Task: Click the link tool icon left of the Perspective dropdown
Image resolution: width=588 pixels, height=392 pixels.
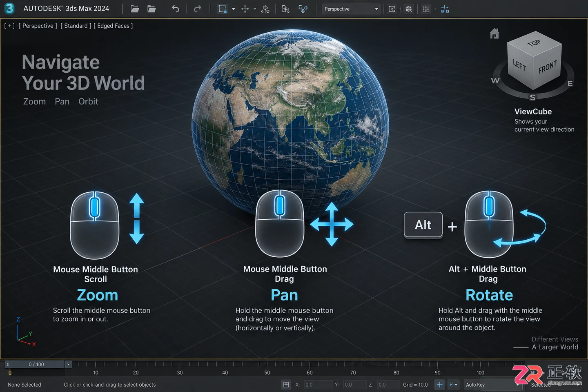Action: point(303,9)
